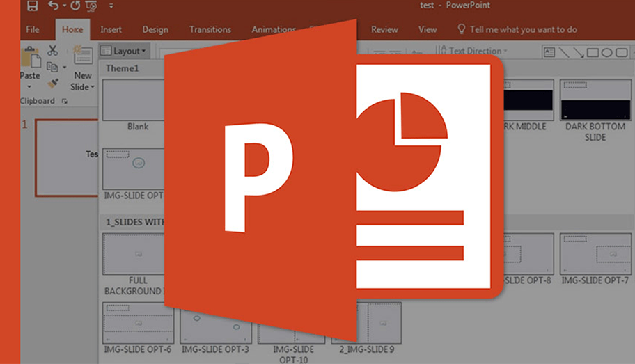Expand the Paste options dropdown arrow
This screenshot has height=364, width=635.
(29, 86)
